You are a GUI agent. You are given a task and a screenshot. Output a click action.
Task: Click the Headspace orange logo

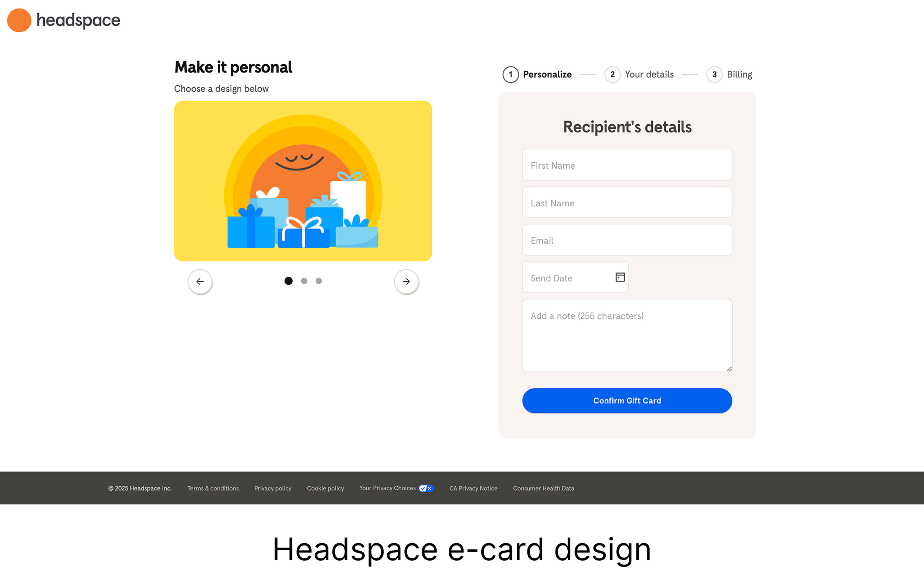pyautogui.click(x=19, y=20)
